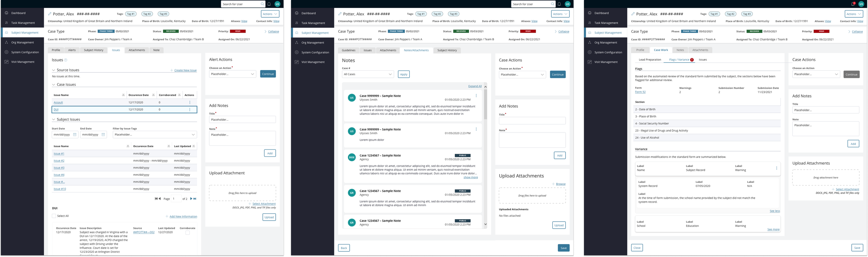Screen dimensions: 868x257
Task: Select the Notes/Attachments tab
Action: (416, 50)
